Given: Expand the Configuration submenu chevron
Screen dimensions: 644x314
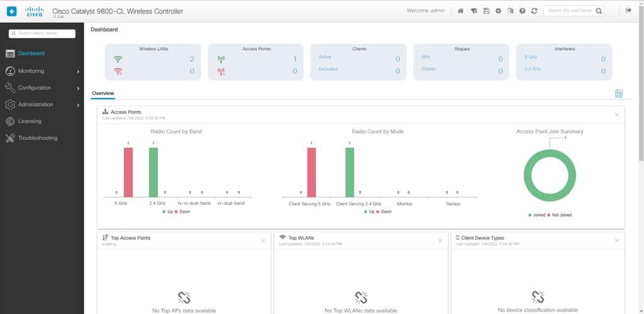Looking at the screenshot, I should point(77,88).
